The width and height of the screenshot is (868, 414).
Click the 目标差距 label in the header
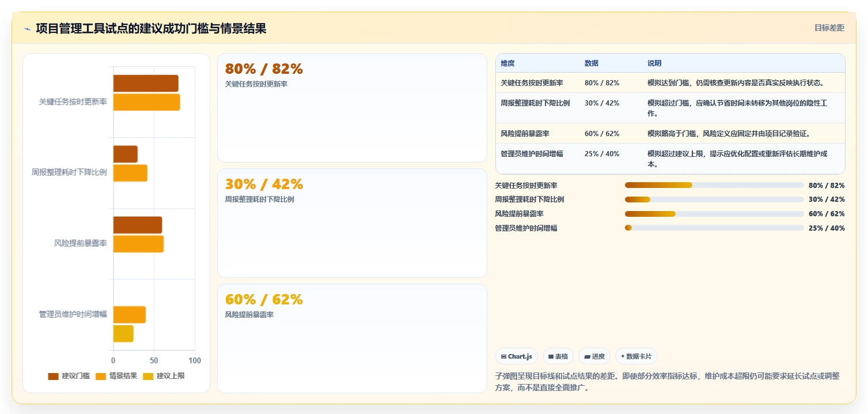click(829, 28)
